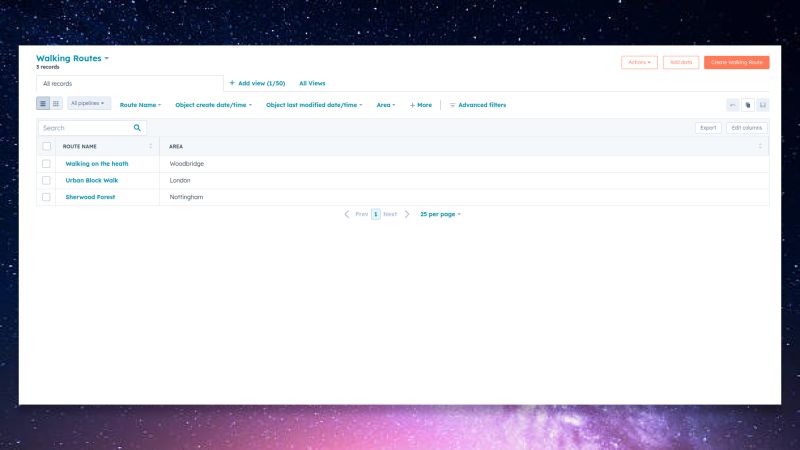Image resolution: width=800 pixels, height=450 pixels.
Task: Switch to board grid view icon
Action: [56, 104]
